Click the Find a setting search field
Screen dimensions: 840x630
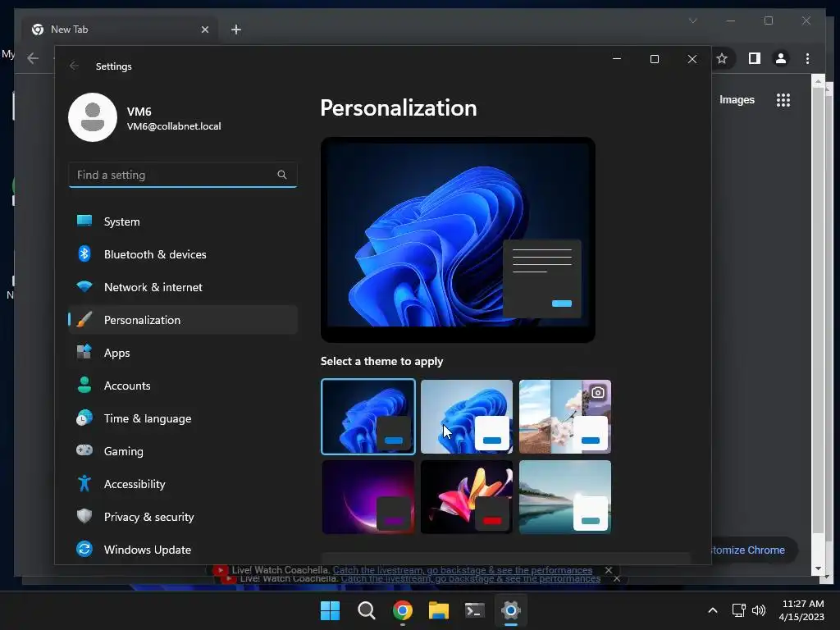click(x=183, y=175)
